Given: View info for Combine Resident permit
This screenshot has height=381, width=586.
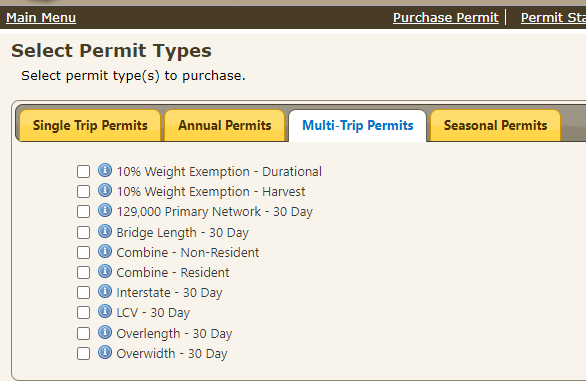Looking at the screenshot, I should (x=105, y=271).
